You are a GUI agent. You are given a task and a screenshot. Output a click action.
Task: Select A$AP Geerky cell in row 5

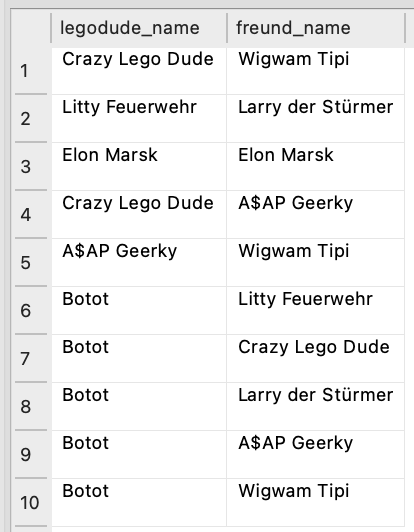139,263
